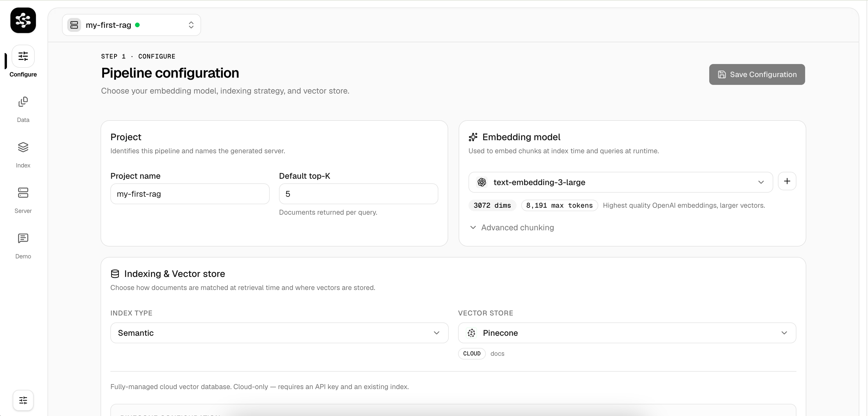Click 'Highest quality OpenAI embeddings' description
The image size is (868, 416).
684,205
